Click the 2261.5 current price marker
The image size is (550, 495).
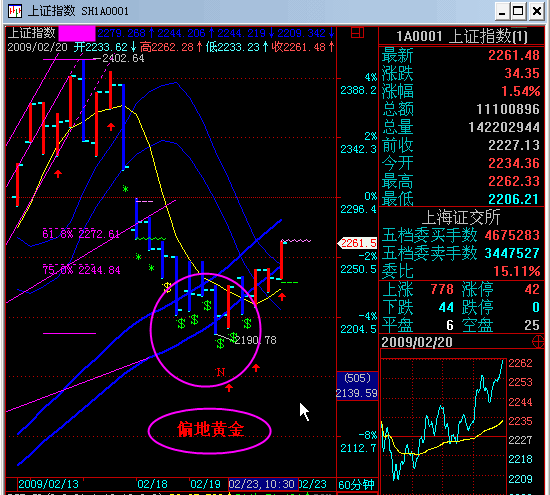tap(357, 243)
